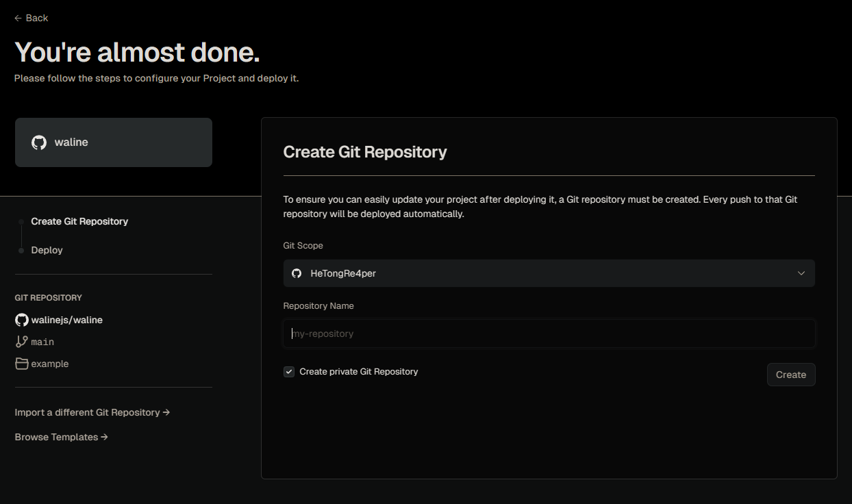Click the chevron arrow in Git Scope
852x504 pixels.
click(x=801, y=273)
